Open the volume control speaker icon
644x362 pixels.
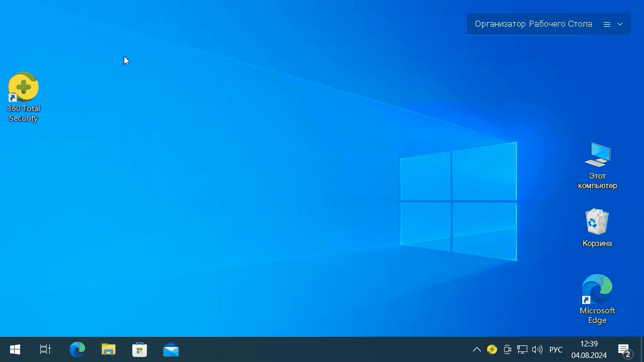pyautogui.click(x=537, y=349)
